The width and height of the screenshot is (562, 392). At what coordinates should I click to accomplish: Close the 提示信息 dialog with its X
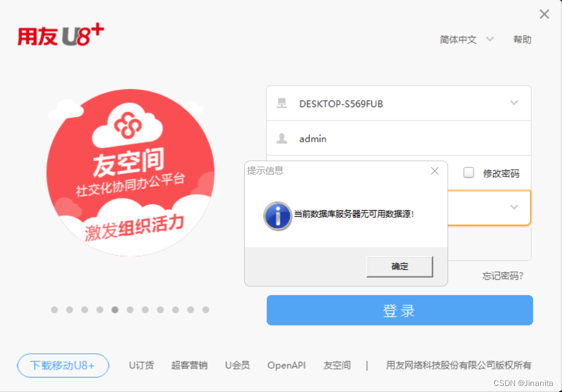pyautogui.click(x=435, y=171)
